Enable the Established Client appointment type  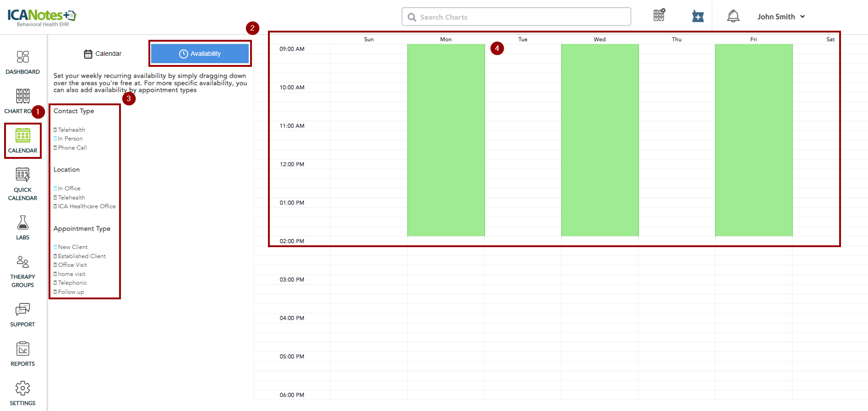click(55, 256)
